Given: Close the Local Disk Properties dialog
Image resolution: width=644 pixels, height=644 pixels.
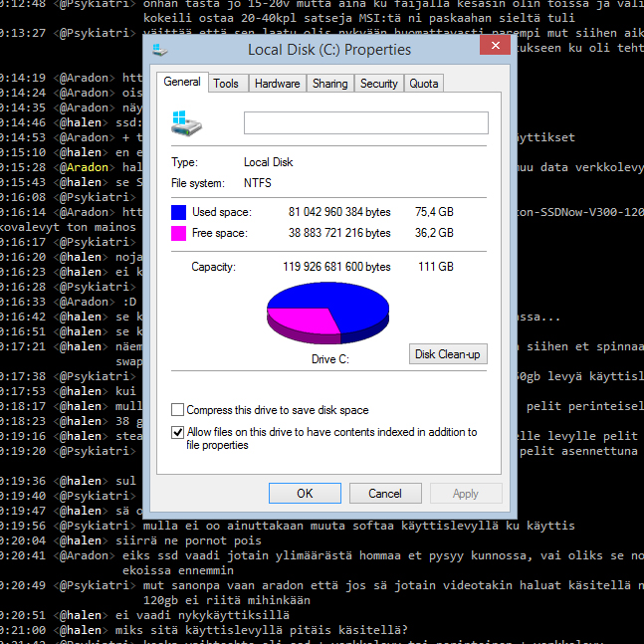Looking at the screenshot, I should click(495, 46).
